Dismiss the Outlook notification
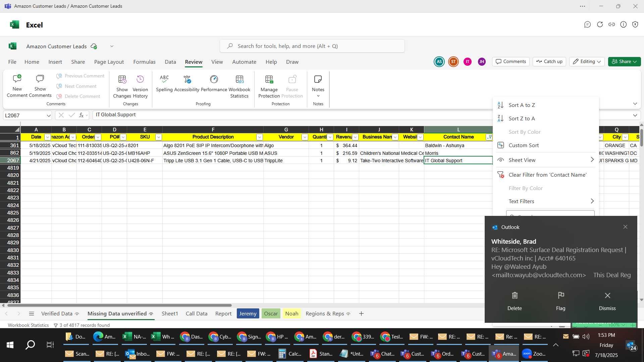 607,301
